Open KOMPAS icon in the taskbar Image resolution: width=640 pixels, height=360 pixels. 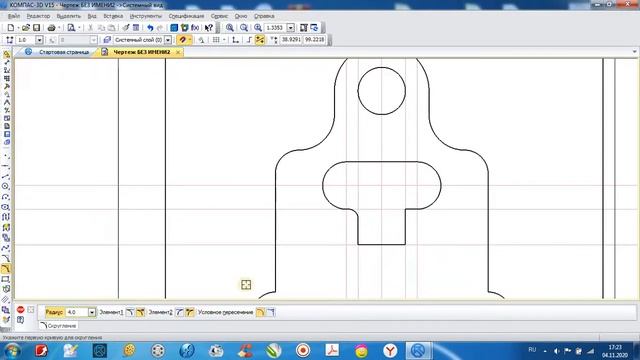[418, 351]
